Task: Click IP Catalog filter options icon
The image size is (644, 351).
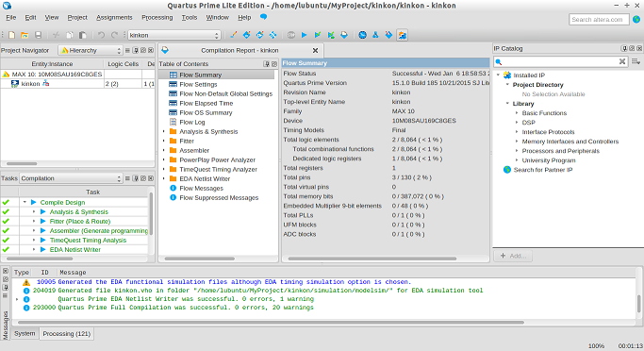Action: pyautogui.click(x=636, y=61)
